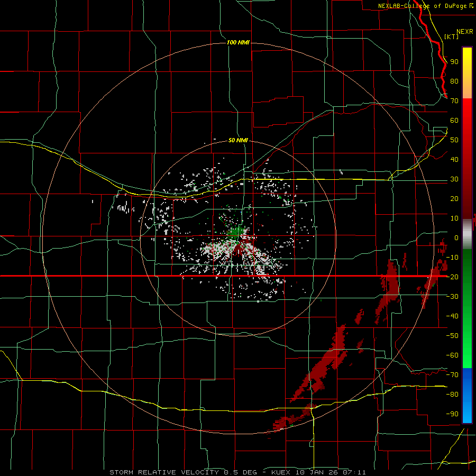Click the 50 NMI range ring label
The height and width of the screenshot is (476, 476).
(x=238, y=140)
